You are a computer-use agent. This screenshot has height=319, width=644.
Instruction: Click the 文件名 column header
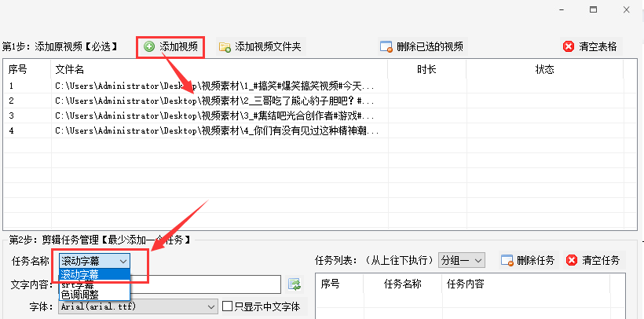pos(219,69)
